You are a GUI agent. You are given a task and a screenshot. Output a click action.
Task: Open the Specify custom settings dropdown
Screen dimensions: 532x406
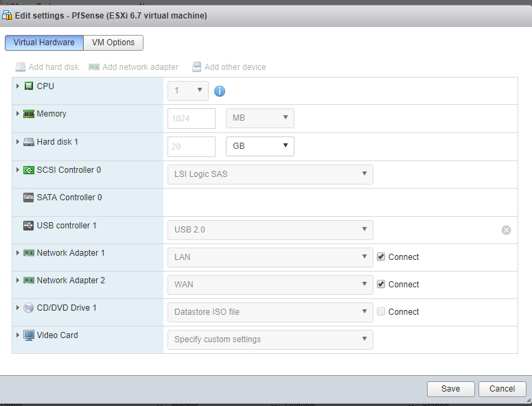[270, 339]
